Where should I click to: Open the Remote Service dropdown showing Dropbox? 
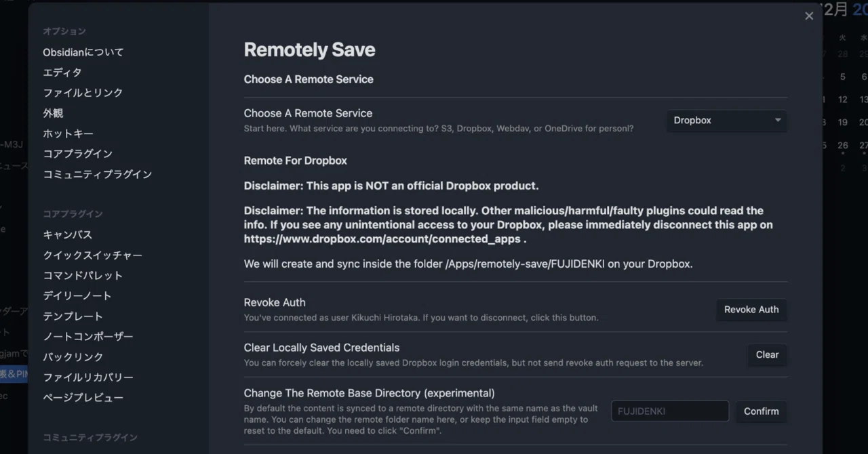[x=727, y=121]
